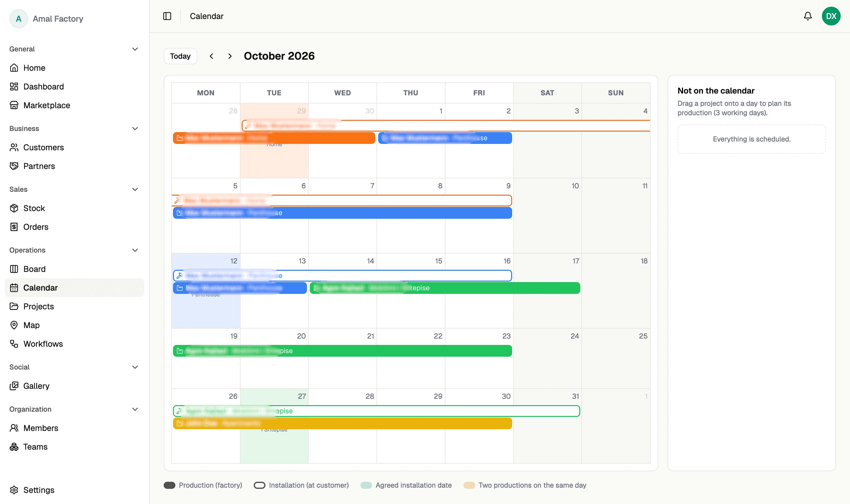Click the Orders receipt icon
This screenshot has height=504, width=850.
click(x=14, y=227)
